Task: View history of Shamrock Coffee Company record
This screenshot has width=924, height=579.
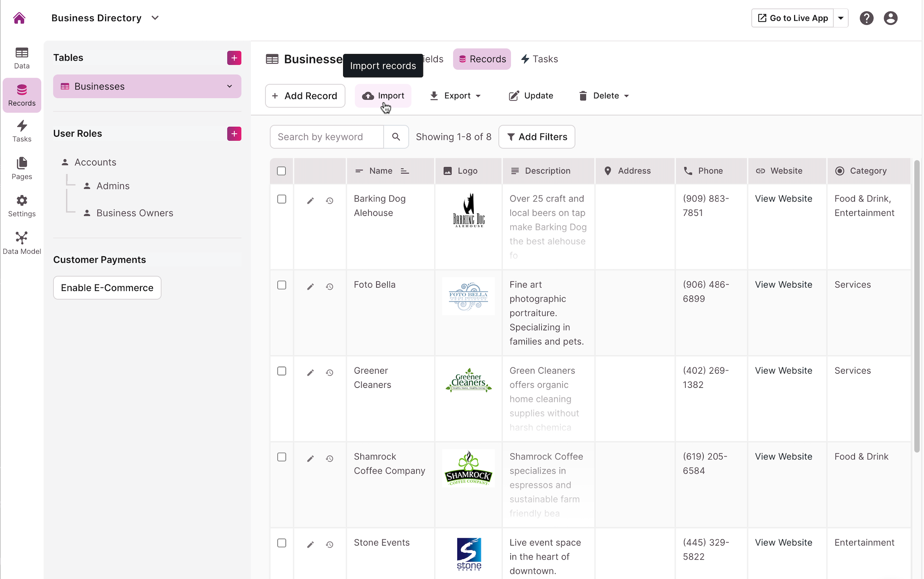Action: [x=330, y=459]
